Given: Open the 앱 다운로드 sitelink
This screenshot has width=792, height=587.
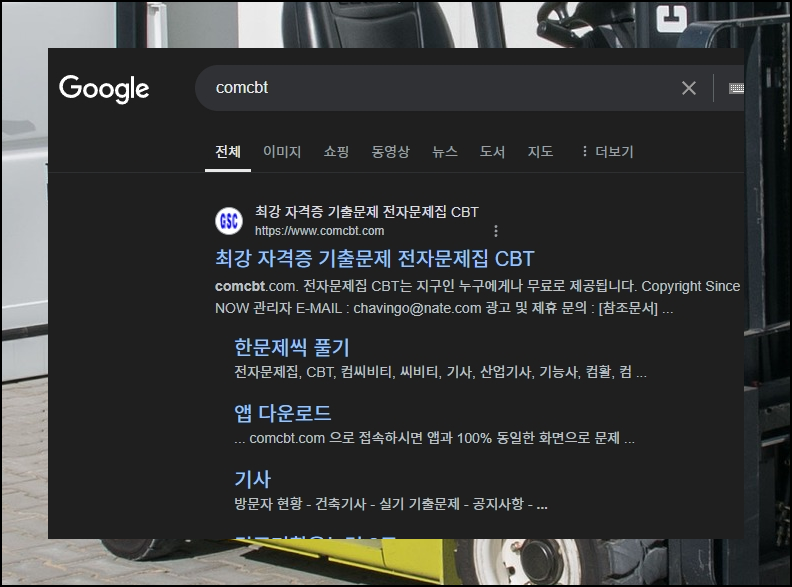Looking at the screenshot, I should point(282,413).
